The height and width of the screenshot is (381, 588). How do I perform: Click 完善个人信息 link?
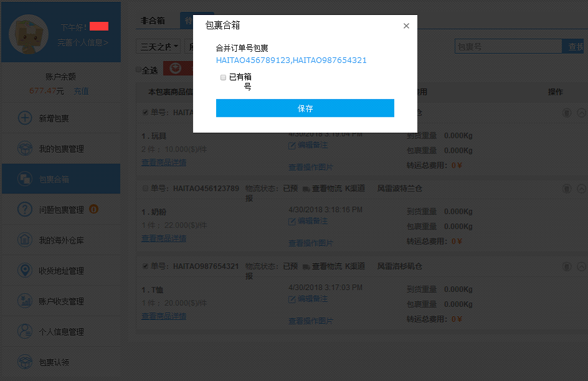pos(83,42)
